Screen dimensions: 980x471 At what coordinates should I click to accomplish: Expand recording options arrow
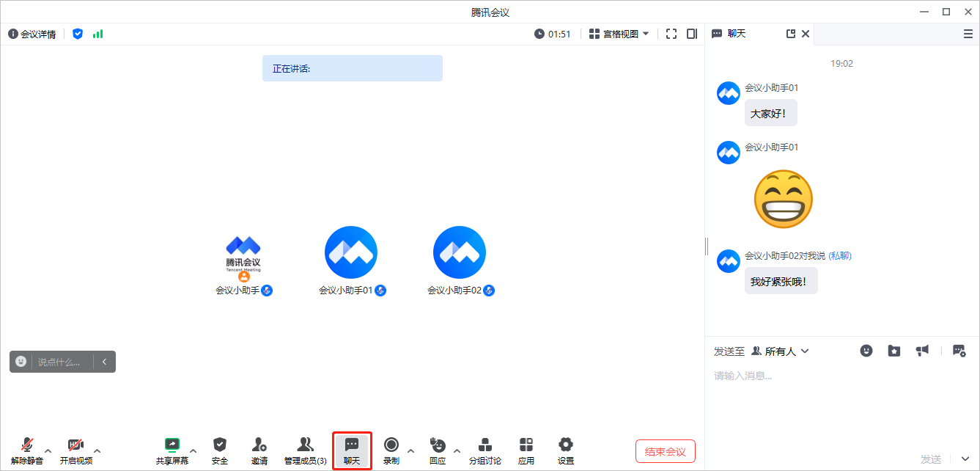click(410, 451)
